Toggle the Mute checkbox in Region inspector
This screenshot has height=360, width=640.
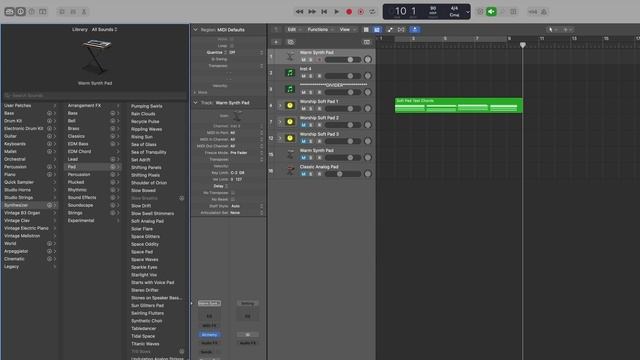[231, 39]
